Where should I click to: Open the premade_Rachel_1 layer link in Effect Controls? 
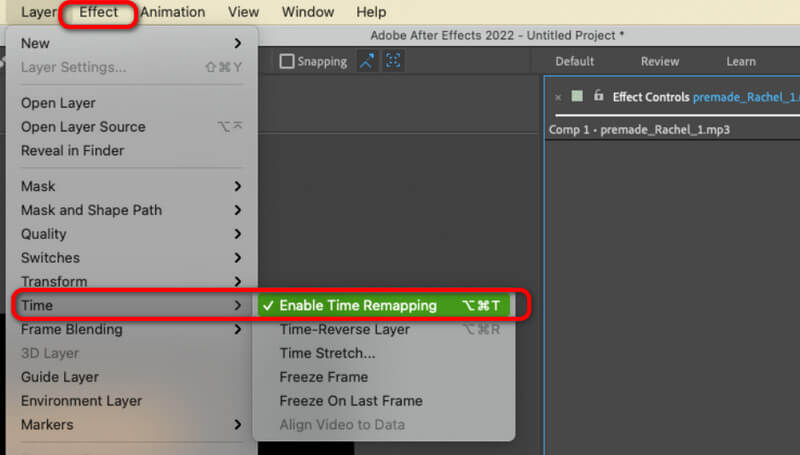click(x=744, y=97)
